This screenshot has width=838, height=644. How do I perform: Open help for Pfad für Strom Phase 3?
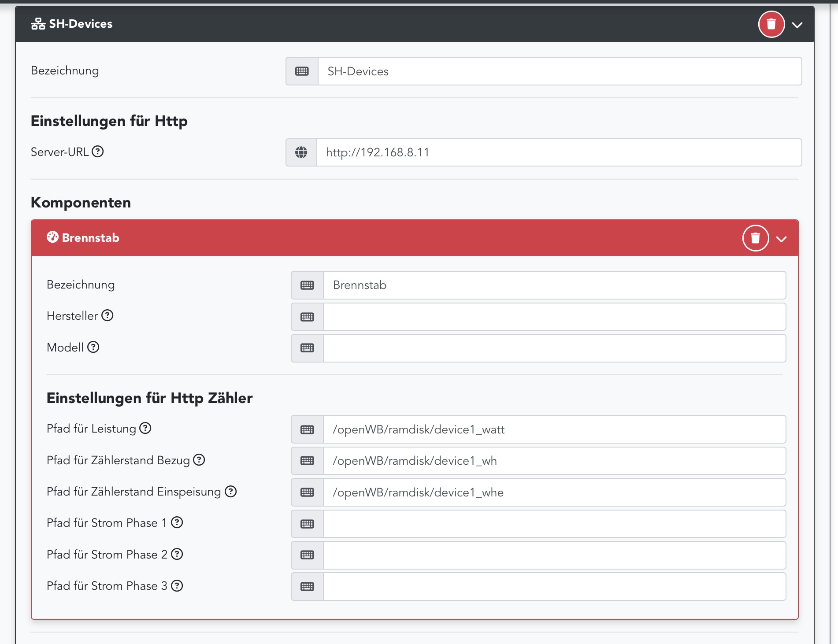(177, 585)
